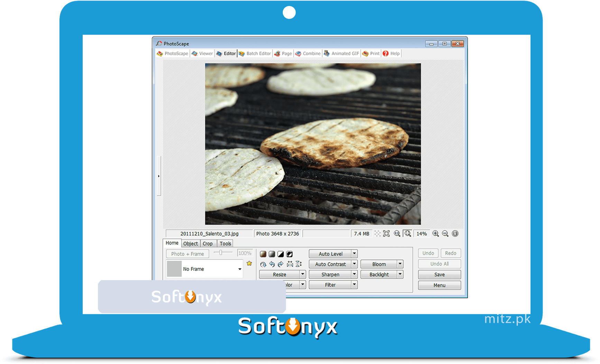
Task: Select the fit to window zoom icon
Action: 408,234
